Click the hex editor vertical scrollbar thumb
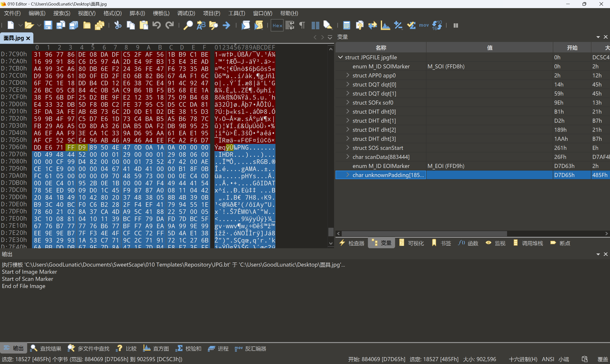Viewport: 610px width, 364px height. point(331,232)
